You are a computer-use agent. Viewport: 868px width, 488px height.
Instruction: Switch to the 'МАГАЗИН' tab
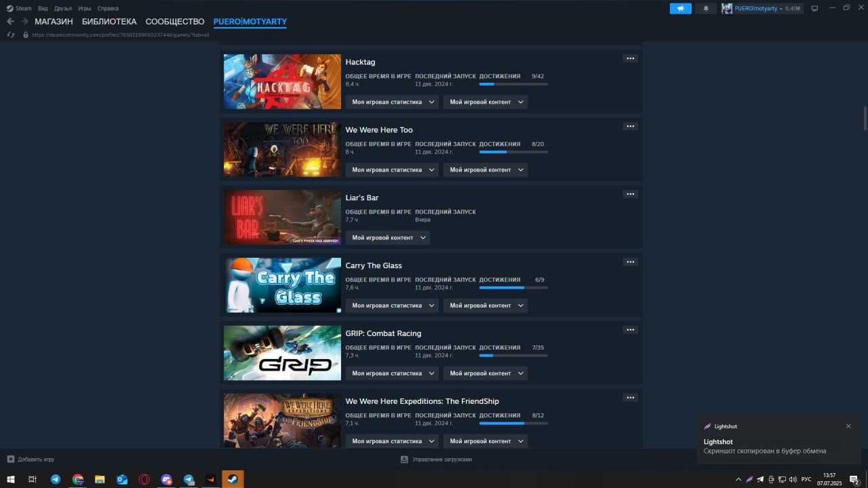point(54,22)
